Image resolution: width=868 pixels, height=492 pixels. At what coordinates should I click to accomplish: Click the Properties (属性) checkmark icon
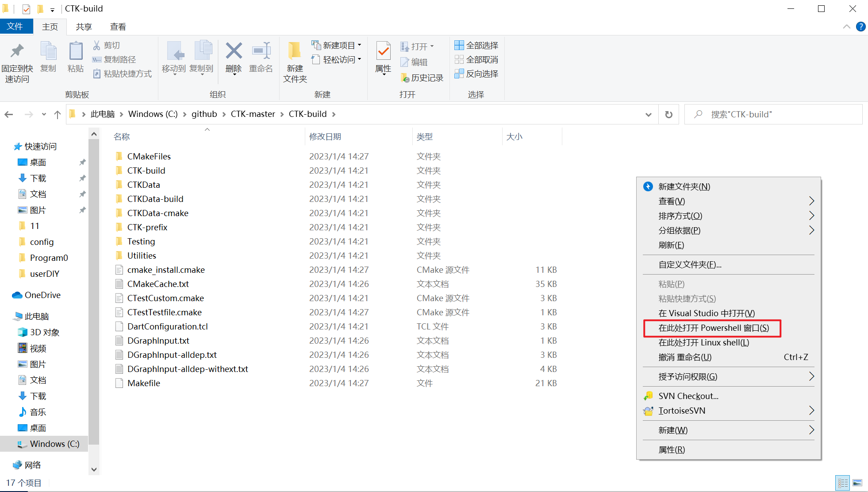click(383, 51)
